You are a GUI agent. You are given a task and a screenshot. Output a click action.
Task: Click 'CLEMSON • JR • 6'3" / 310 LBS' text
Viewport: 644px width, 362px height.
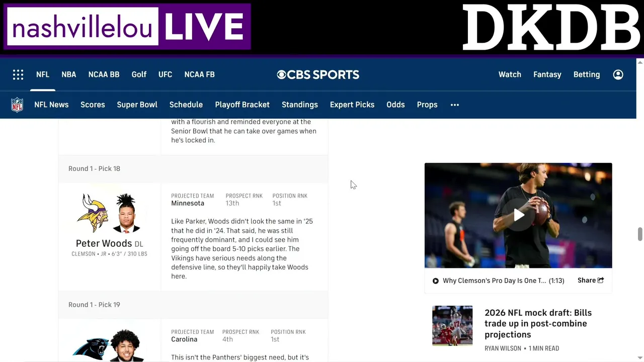point(109,254)
